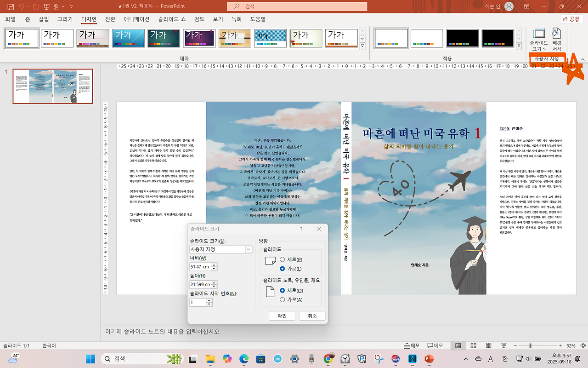Select 가로(A) orientation for notes and handouts
This screenshot has width=588, height=368.
tap(283, 299)
